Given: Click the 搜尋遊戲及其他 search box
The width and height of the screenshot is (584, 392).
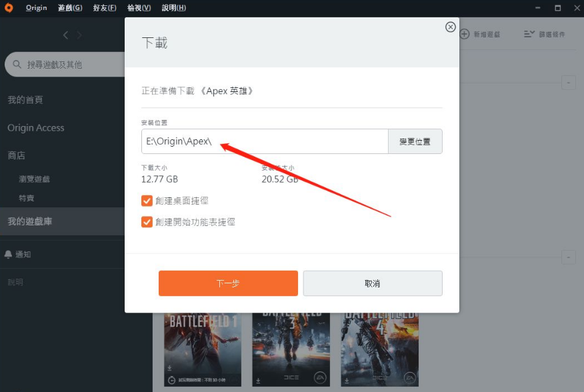Looking at the screenshot, I should [x=65, y=65].
